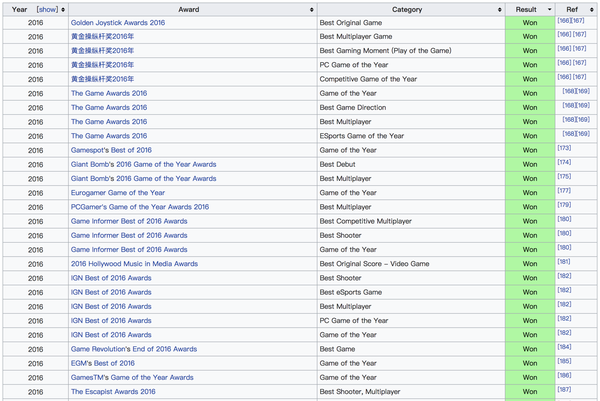Open Gamespot's Best of 2016 link

click(111, 150)
